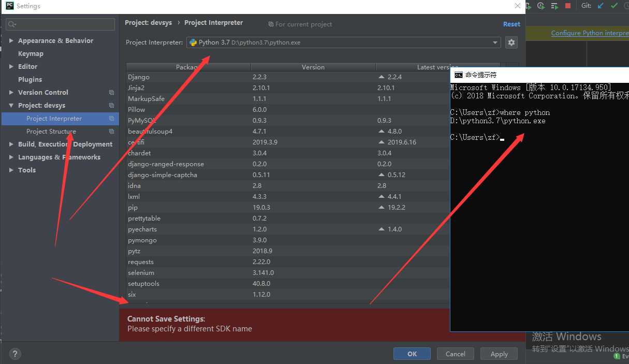Select the lxml package row
The height and width of the screenshot is (364, 629).
288,196
